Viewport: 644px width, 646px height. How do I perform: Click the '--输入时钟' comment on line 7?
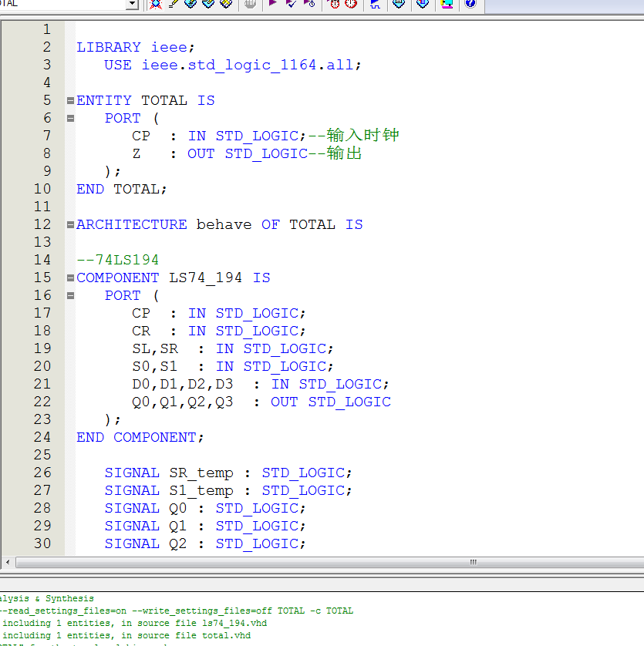click(x=354, y=136)
